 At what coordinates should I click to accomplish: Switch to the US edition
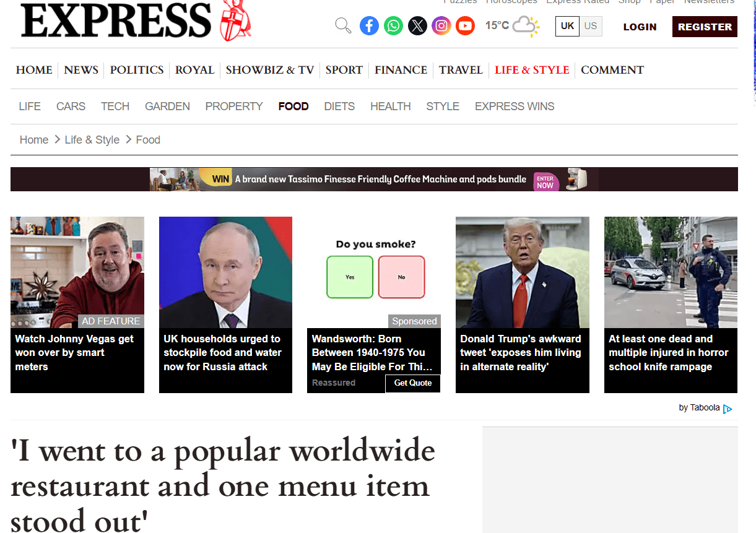point(591,26)
